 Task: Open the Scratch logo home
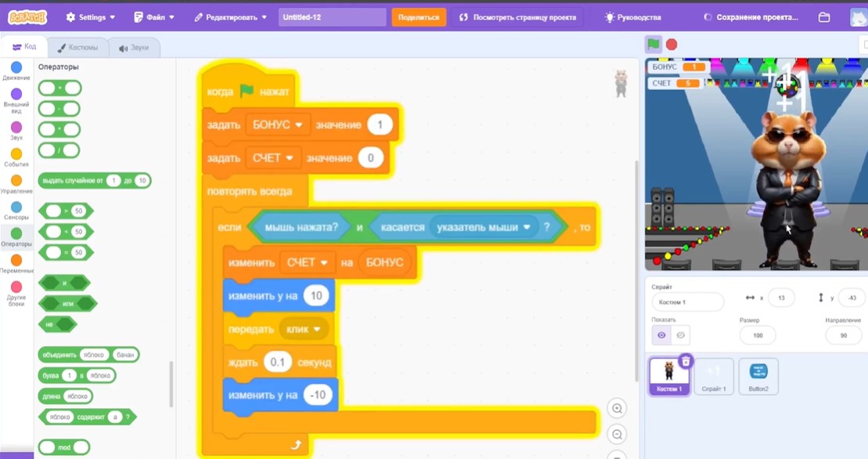pos(27,17)
